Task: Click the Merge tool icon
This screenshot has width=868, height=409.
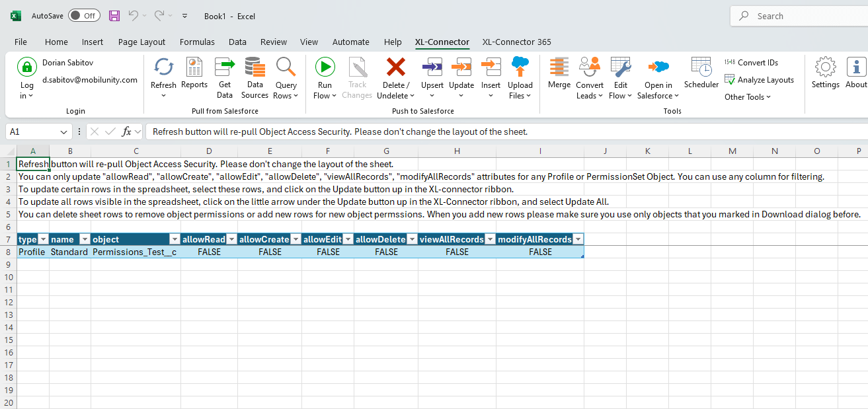Action: (559, 67)
